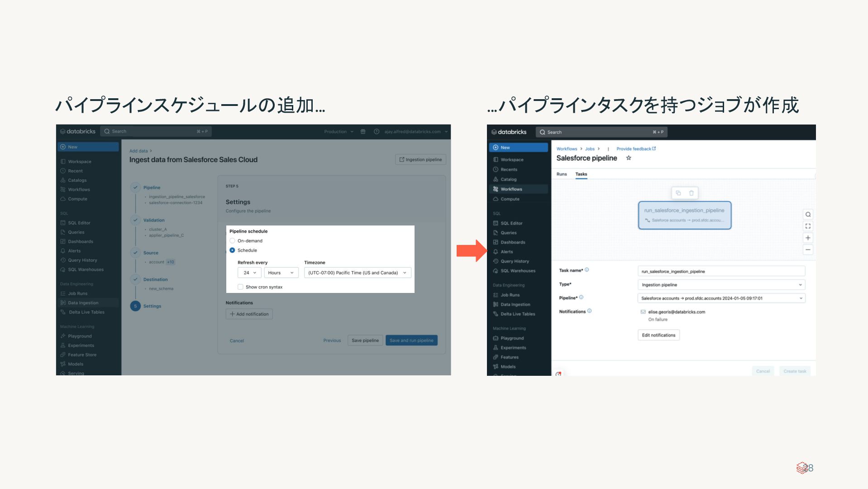Viewport: 868px width, 489px height.
Task: Expand the Pacific Time timezone dropdown
Action: click(358, 273)
